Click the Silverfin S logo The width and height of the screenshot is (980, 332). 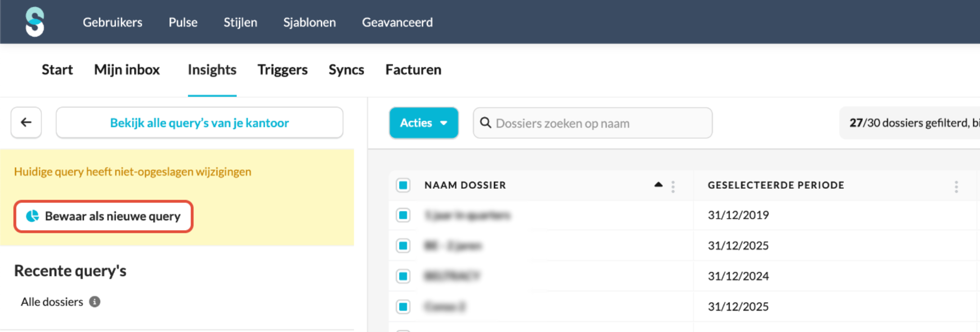tap(35, 22)
